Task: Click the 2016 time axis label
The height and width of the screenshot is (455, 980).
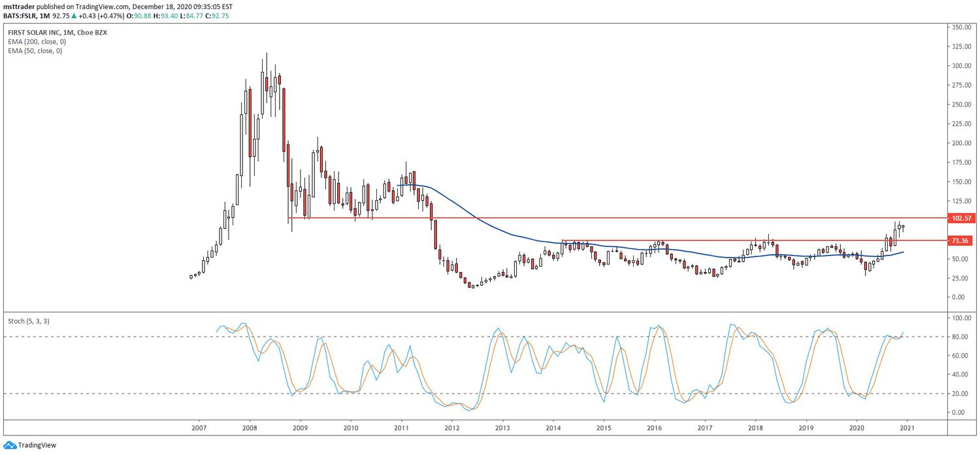Action: tap(654, 428)
